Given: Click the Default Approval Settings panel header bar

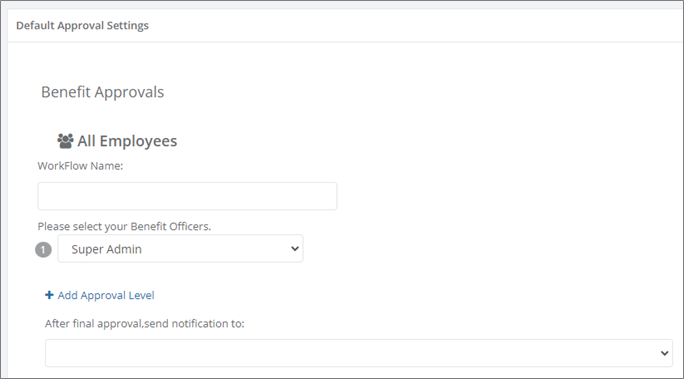Looking at the screenshot, I should (x=345, y=25).
